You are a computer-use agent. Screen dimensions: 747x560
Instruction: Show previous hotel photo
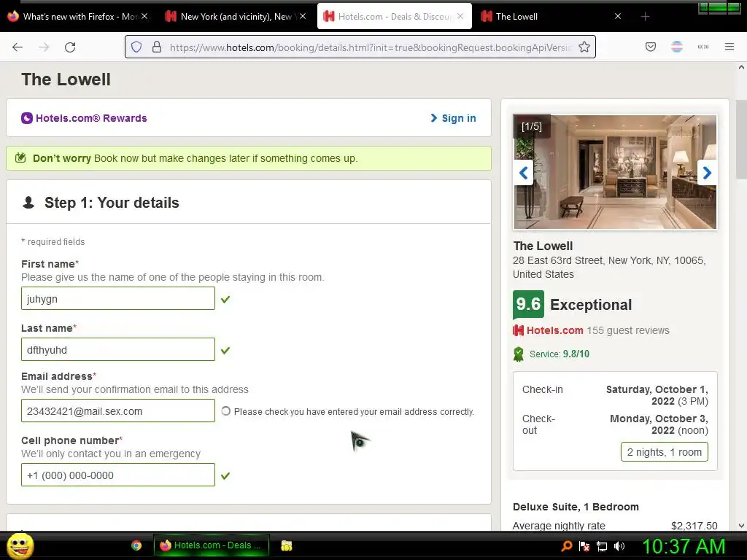pos(524,172)
